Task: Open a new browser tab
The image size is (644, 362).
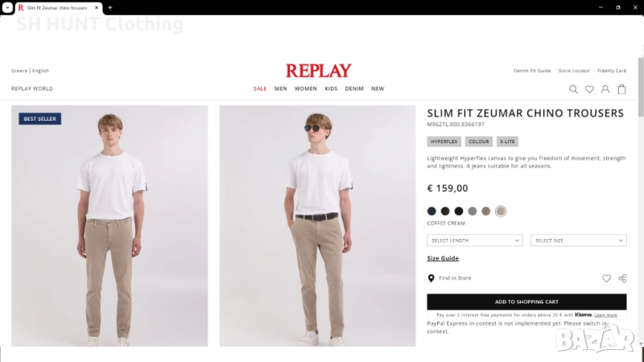Action: point(110,7)
